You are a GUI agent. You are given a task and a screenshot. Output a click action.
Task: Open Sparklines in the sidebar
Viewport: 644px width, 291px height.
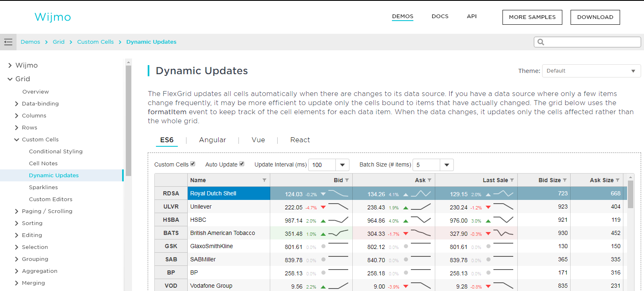coord(43,187)
